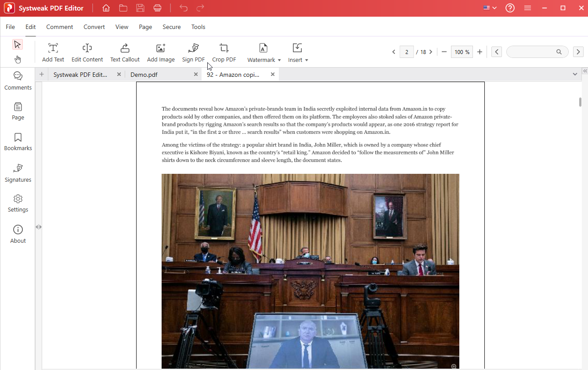Expand the Watermark dropdown
The height and width of the screenshot is (370, 588).
pos(263,51)
